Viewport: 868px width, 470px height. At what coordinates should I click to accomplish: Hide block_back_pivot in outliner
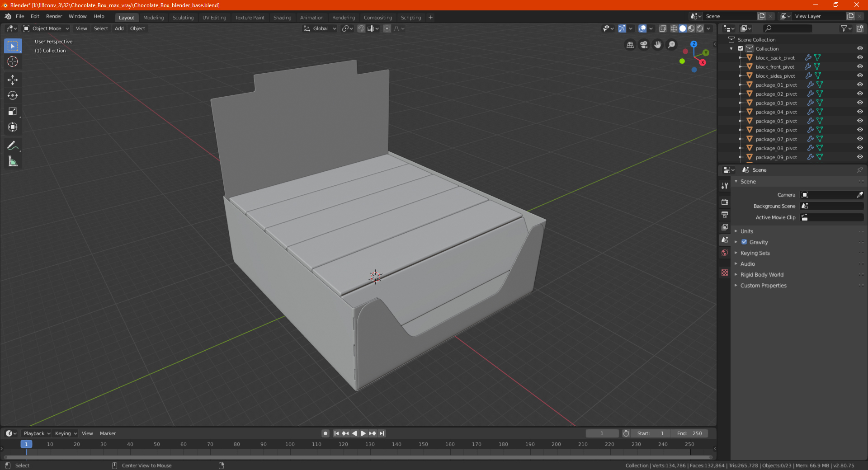[860, 58]
